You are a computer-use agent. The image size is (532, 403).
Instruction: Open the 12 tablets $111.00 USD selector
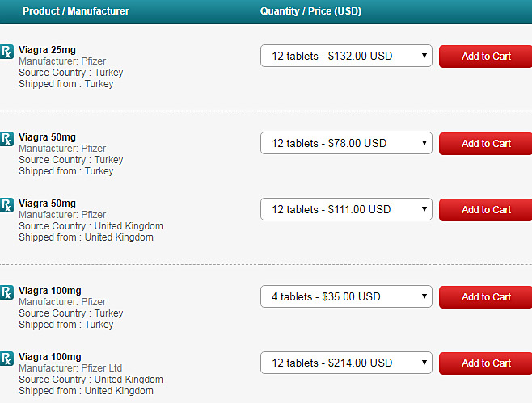(x=346, y=209)
